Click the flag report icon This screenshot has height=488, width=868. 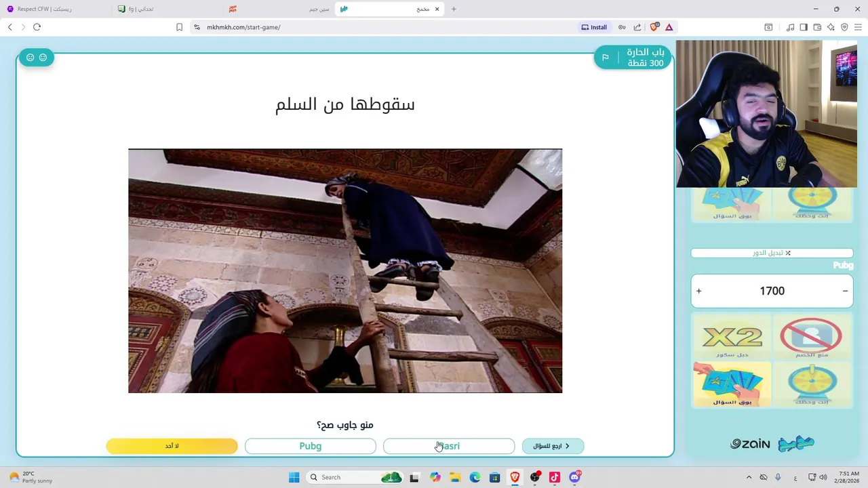click(606, 58)
